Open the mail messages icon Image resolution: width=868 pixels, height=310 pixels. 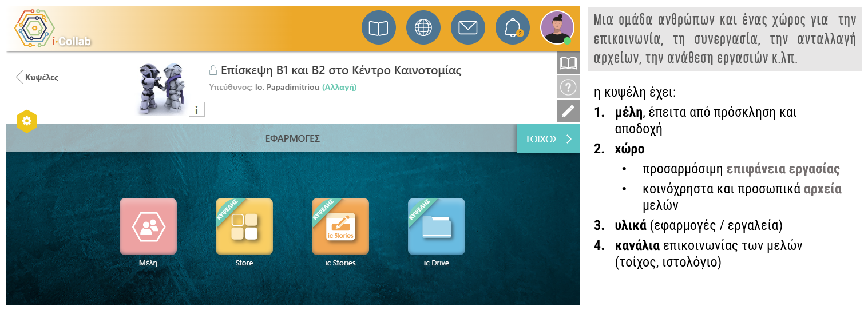click(468, 27)
